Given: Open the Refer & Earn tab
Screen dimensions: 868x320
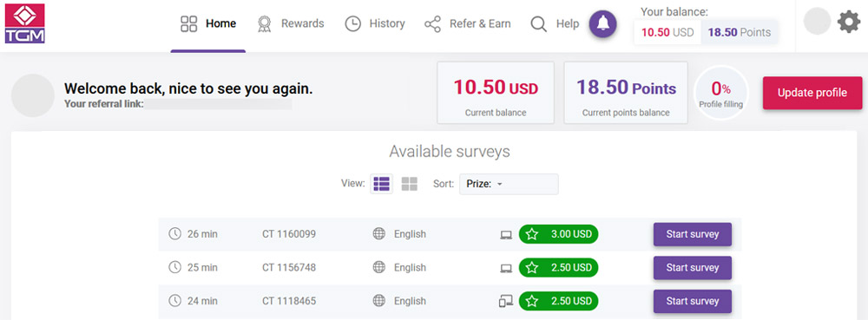Looking at the screenshot, I should (467, 23).
